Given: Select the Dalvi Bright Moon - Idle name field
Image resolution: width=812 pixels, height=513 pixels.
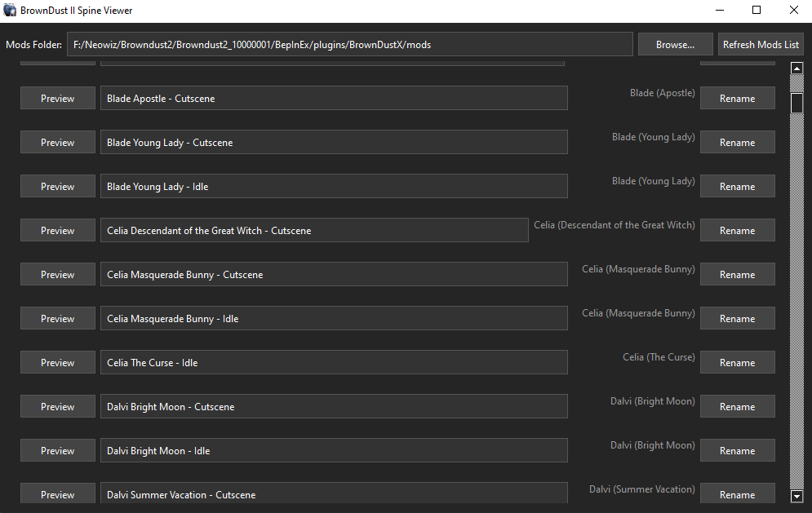Looking at the screenshot, I should tap(333, 450).
